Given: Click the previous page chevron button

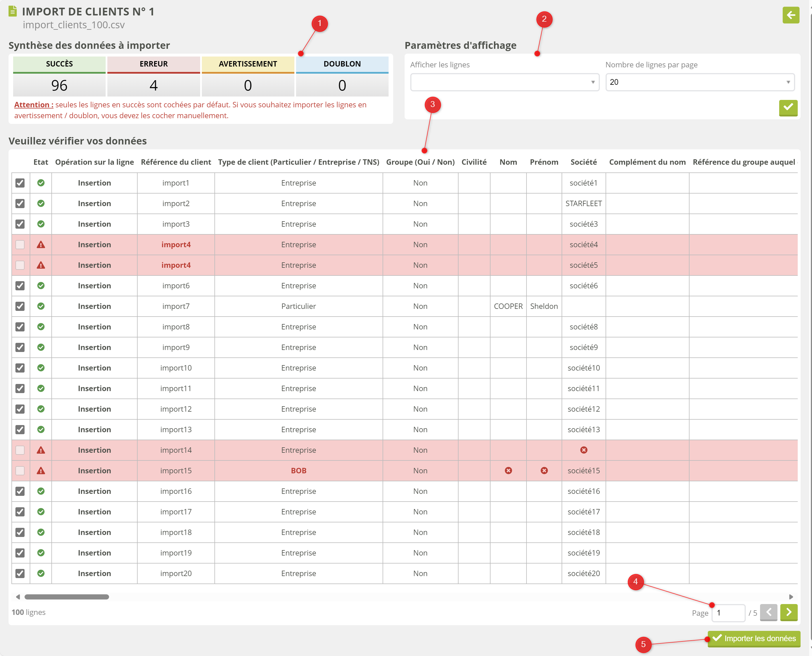Looking at the screenshot, I should (768, 612).
